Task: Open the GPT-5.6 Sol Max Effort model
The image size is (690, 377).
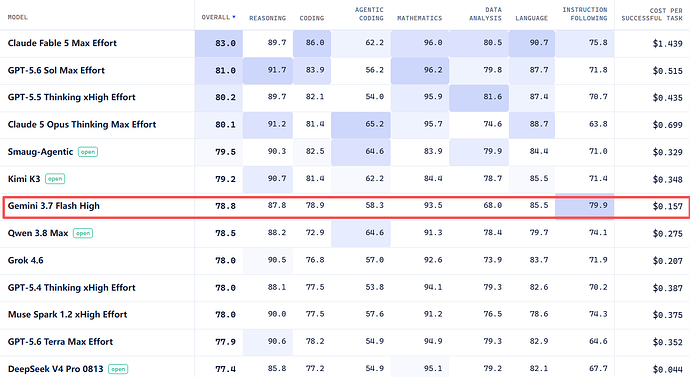Action: [x=56, y=70]
